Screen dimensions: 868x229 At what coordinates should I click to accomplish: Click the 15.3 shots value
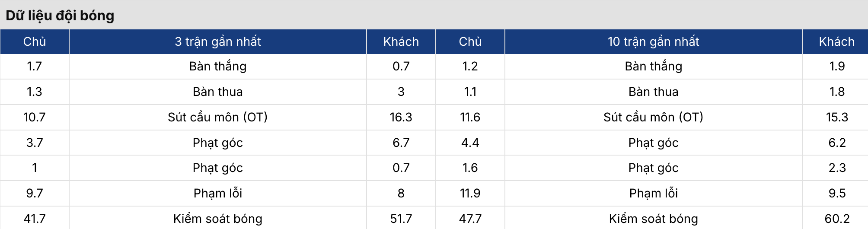837,117
